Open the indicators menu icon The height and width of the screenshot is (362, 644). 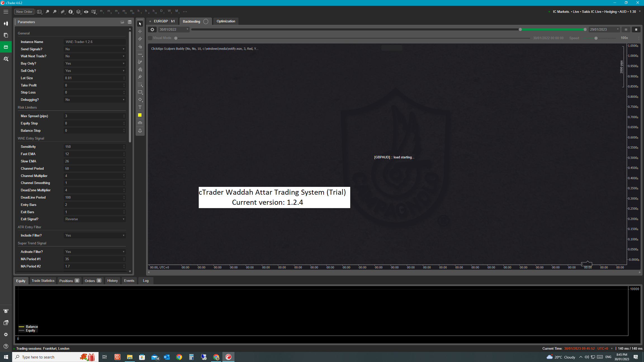(70, 12)
